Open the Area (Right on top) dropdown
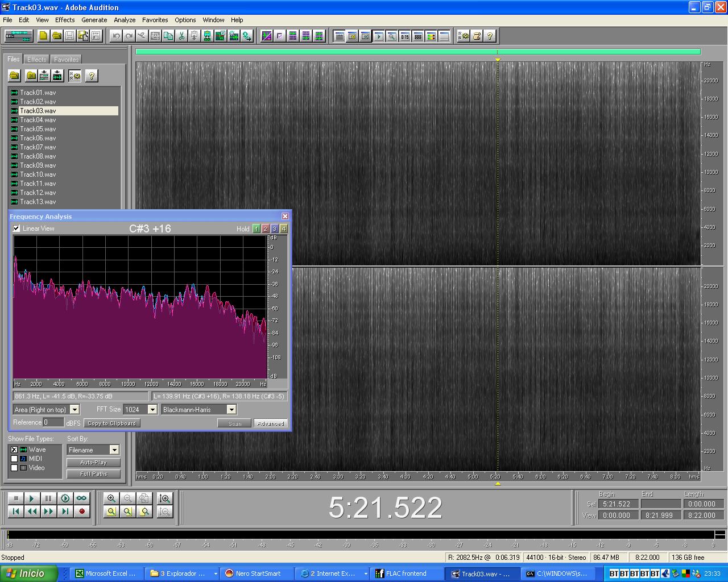This screenshot has height=582, width=728. pos(75,409)
